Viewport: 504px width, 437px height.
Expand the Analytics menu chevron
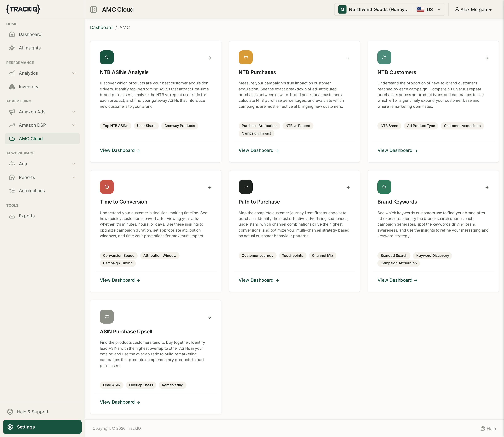[74, 73]
